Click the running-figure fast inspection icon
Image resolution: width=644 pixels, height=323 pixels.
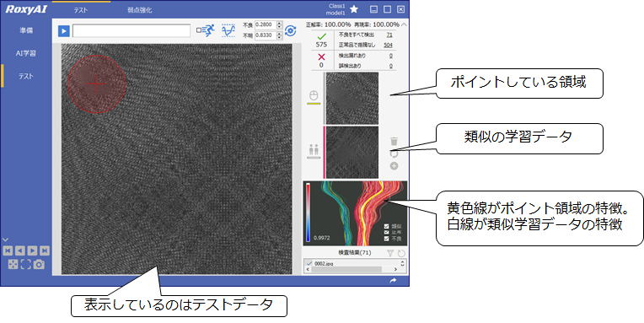[208, 30]
